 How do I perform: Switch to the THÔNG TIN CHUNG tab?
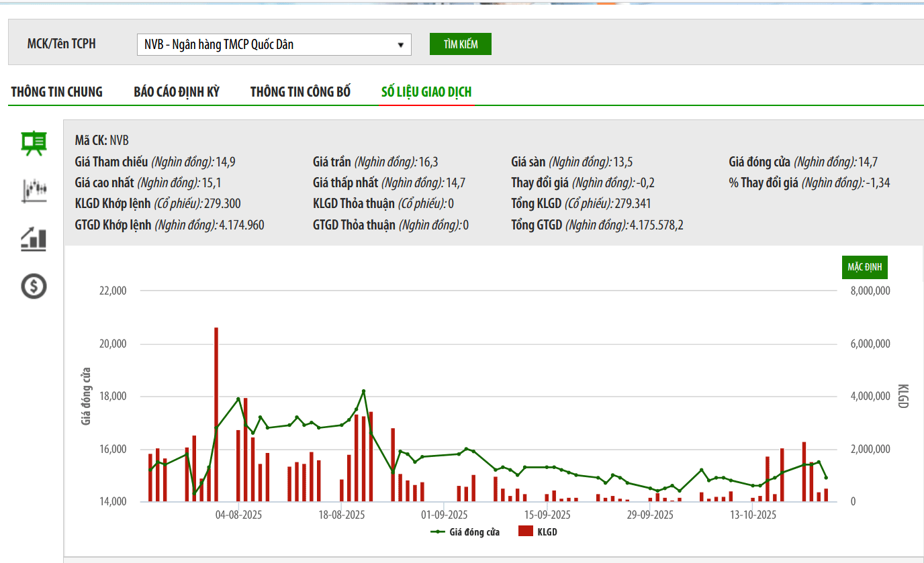pos(57,92)
